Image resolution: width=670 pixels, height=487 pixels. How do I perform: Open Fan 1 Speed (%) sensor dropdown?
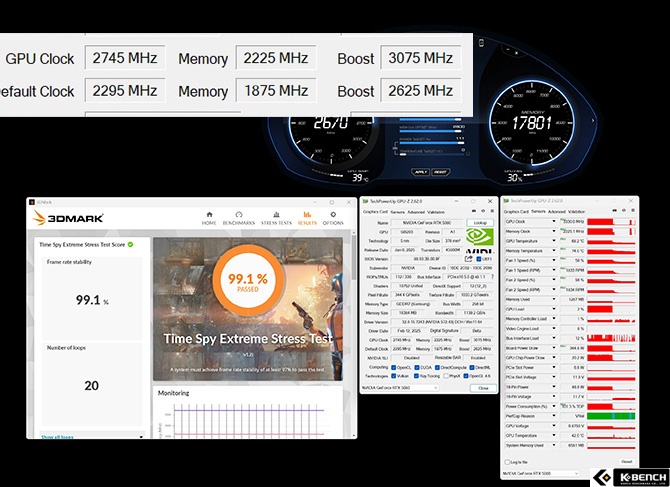[554, 260]
